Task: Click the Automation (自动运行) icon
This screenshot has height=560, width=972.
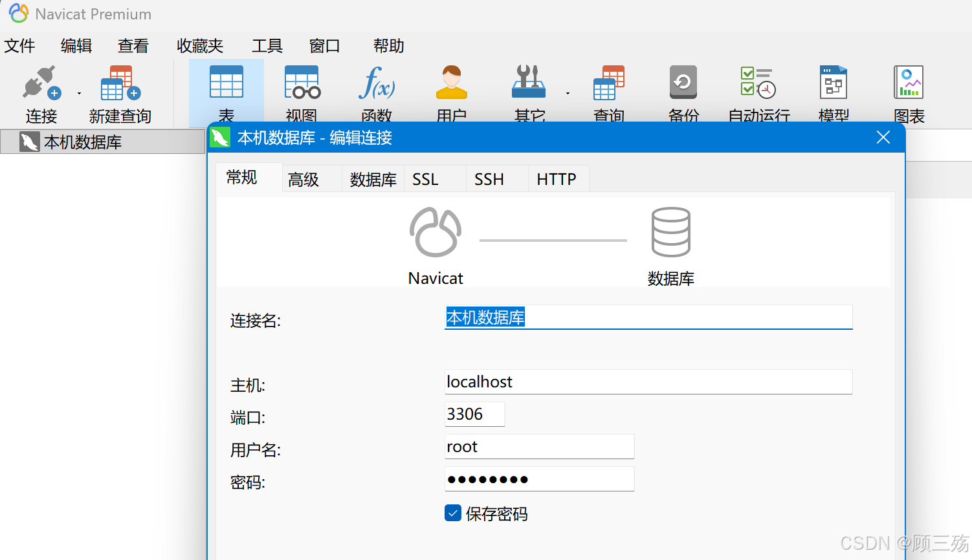Action: 758,82
